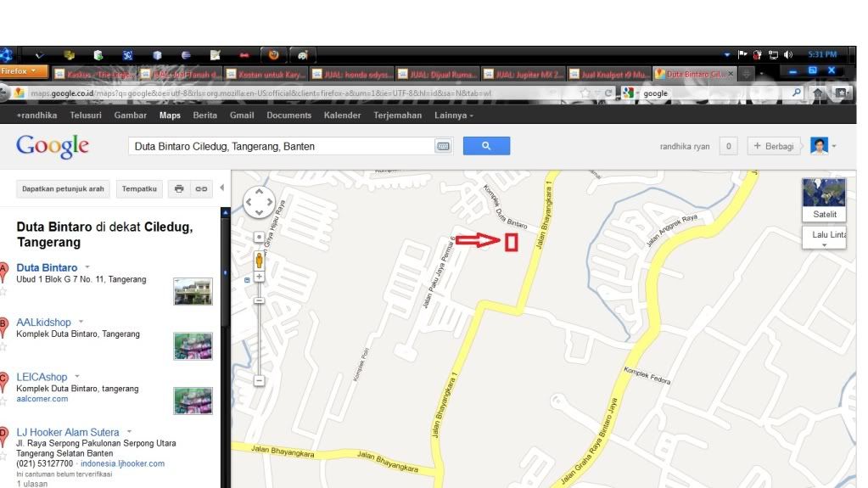Open the on-screen keyboard icon in search box
Image resolution: width=868 pixels, height=488 pixels.
click(443, 146)
